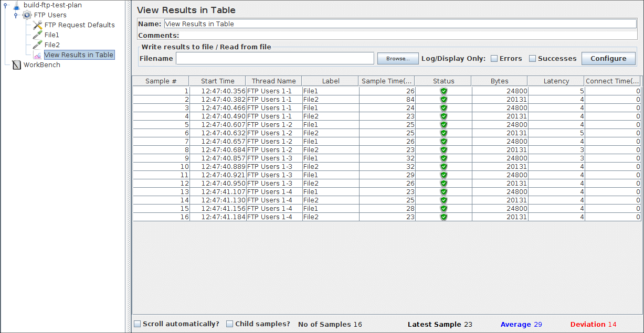This screenshot has width=644, height=333.
Task: Enable the Successes only checkbox
Action: (x=532, y=59)
